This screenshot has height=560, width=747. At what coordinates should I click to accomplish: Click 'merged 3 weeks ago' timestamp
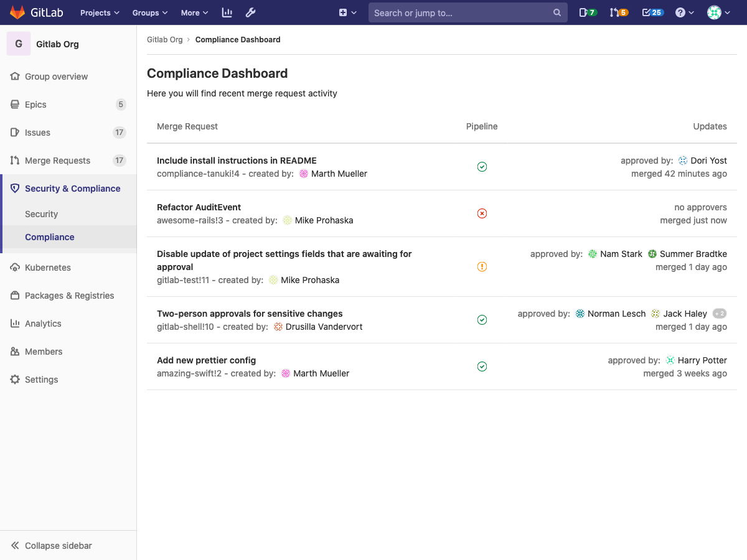tap(685, 373)
